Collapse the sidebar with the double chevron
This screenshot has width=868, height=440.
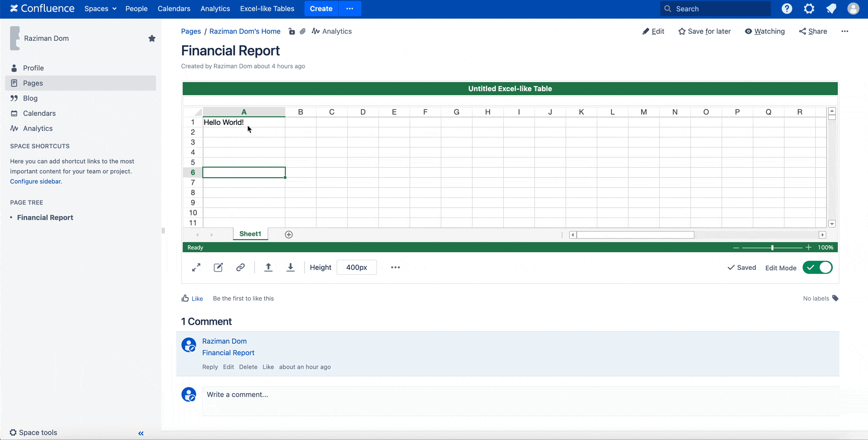point(141,433)
